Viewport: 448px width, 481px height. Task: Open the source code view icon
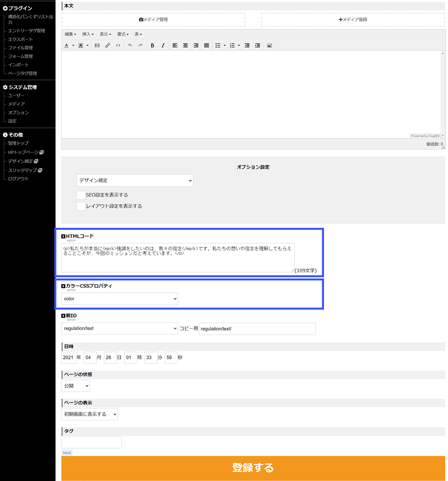pyautogui.click(x=118, y=45)
